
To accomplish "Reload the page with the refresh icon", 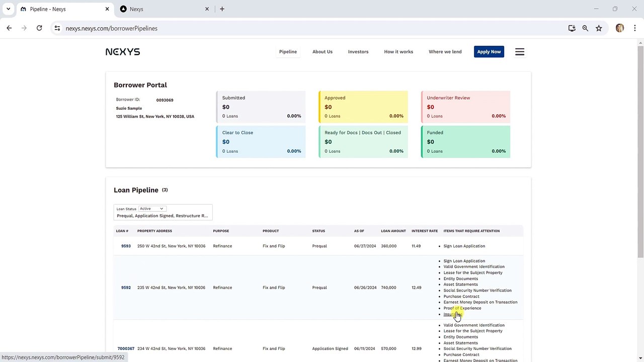I will click(x=39, y=28).
